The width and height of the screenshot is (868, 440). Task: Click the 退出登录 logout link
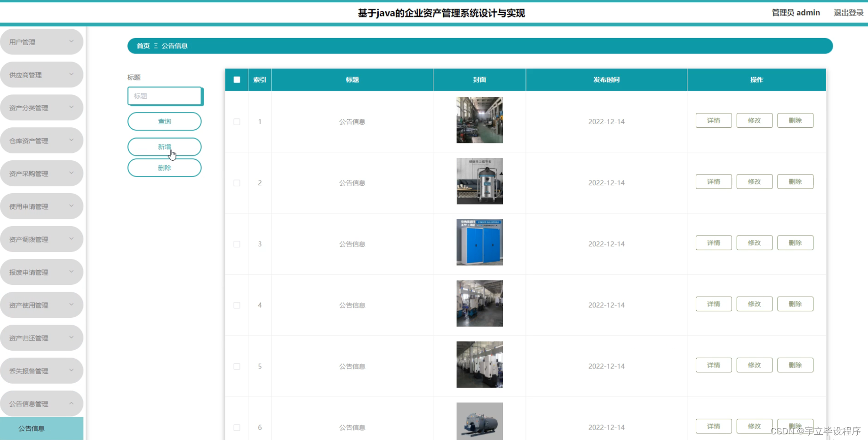[x=849, y=13]
